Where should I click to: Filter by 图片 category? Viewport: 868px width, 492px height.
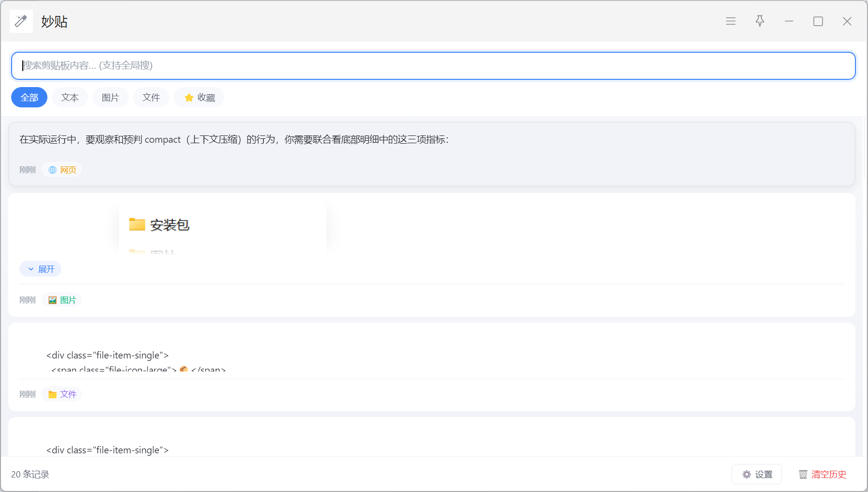(x=110, y=98)
